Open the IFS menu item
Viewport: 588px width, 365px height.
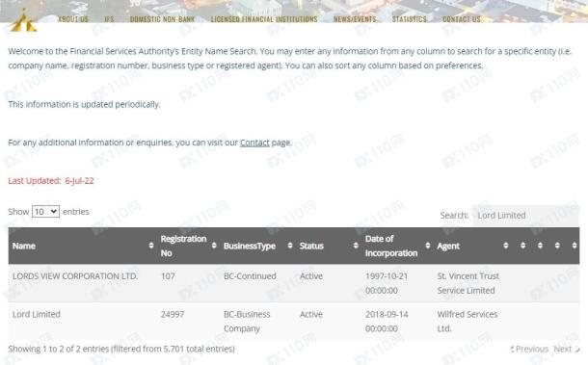coord(109,19)
